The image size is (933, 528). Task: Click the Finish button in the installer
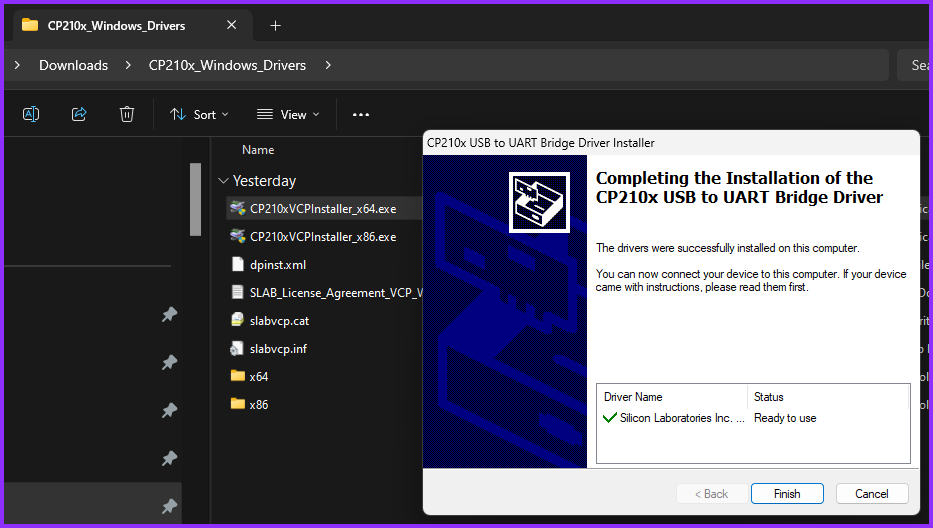787,493
